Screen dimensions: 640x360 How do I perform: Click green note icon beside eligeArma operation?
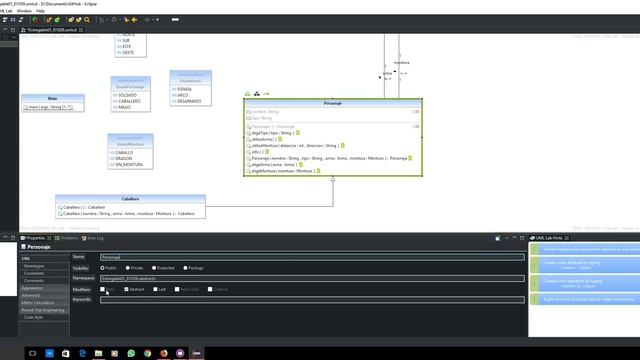[300, 164]
